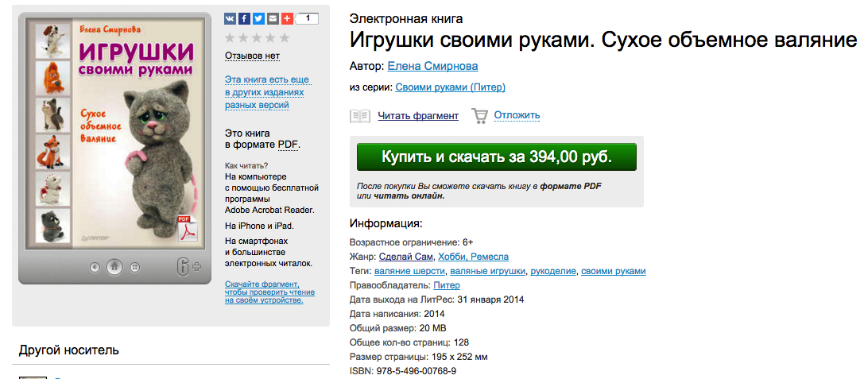Rate the book with first star
This screenshot has width=868, height=379.
(x=231, y=37)
